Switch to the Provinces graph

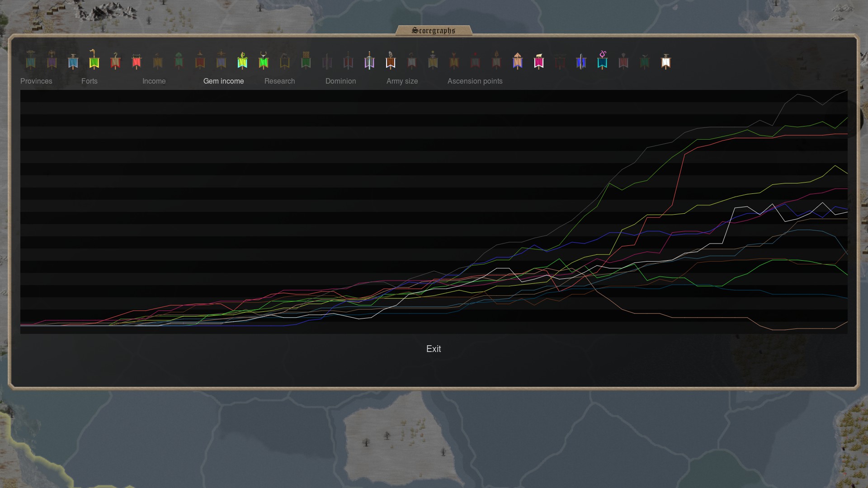[36, 81]
